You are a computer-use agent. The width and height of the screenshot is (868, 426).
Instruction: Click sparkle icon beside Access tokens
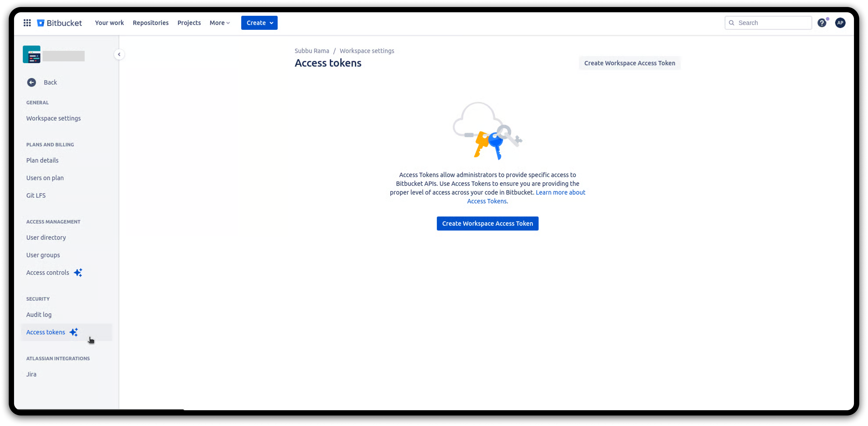pyautogui.click(x=74, y=332)
